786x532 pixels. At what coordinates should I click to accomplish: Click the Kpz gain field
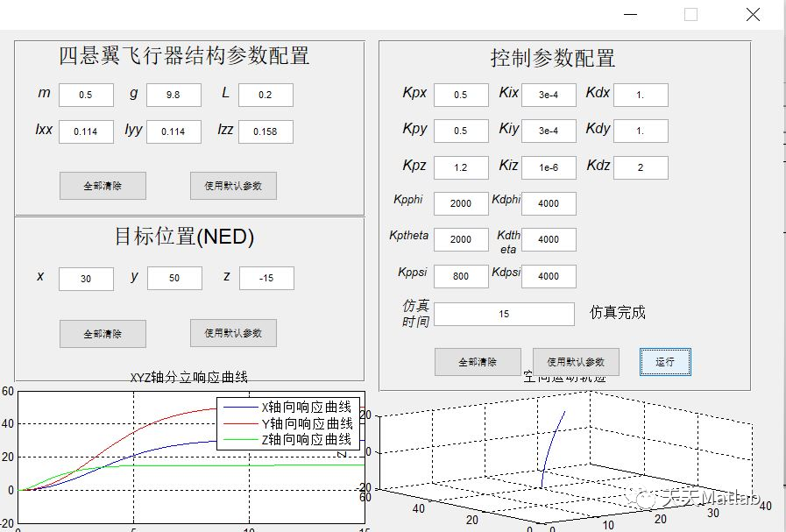[x=461, y=167]
